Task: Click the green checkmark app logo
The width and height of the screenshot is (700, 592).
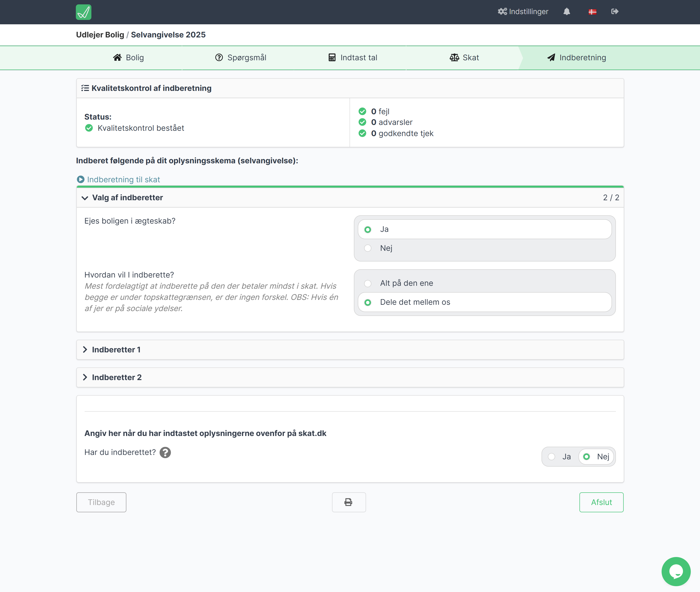Action: click(x=84, y=12)
